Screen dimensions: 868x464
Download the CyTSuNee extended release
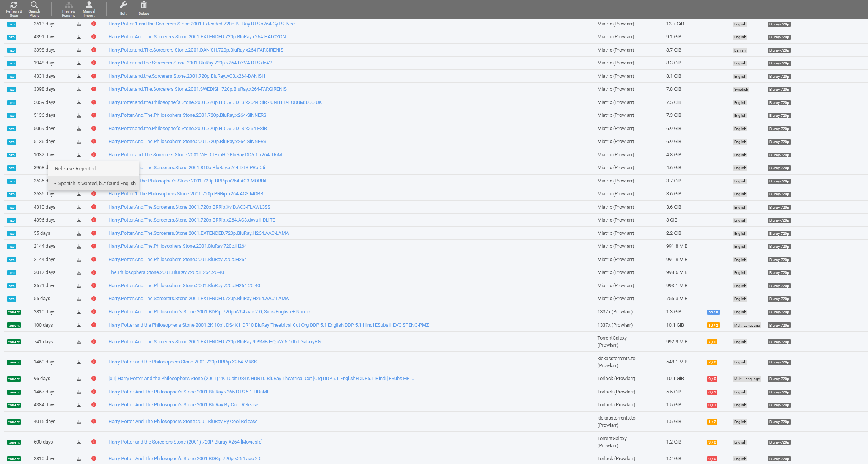pos(79,24)
